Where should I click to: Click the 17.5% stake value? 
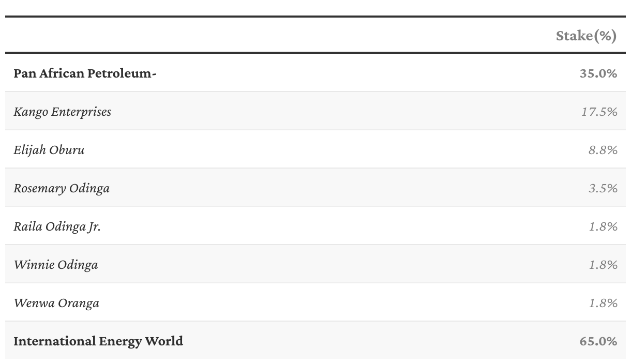(599, 112)
